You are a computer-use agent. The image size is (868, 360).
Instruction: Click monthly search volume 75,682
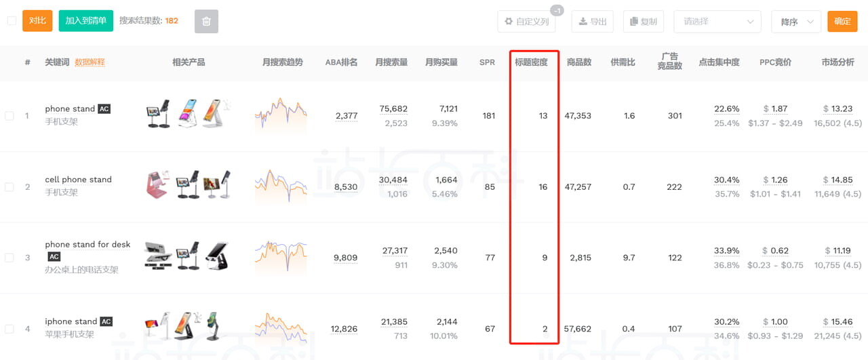(x=393, y=109)
